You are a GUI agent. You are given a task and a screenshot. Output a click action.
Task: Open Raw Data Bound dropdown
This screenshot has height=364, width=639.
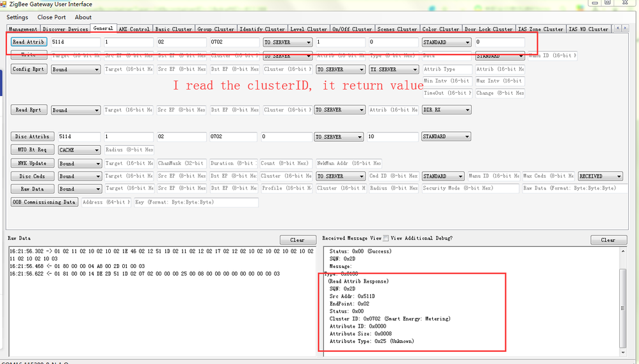tap(79, 189)
